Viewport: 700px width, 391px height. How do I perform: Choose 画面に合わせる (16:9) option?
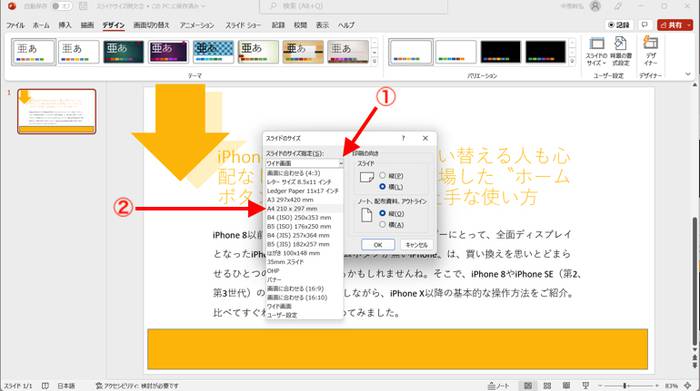coord(304,289)
